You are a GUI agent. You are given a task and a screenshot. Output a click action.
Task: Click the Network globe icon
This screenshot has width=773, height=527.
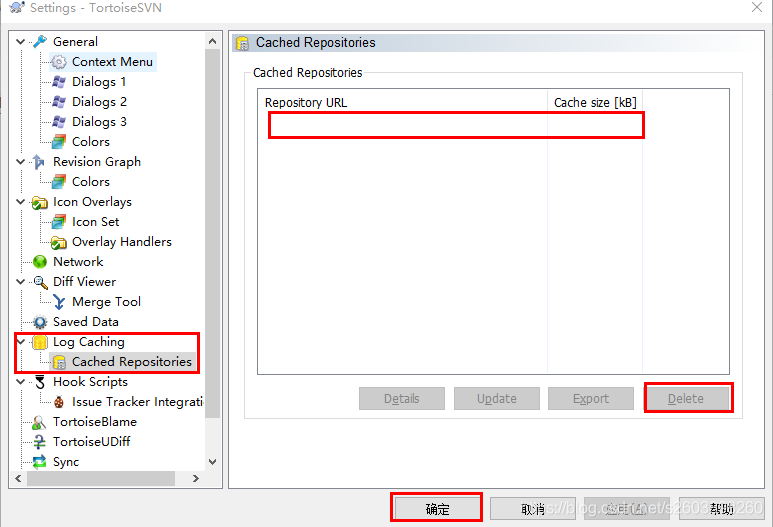pyautogui.click(x=39, y=262)
